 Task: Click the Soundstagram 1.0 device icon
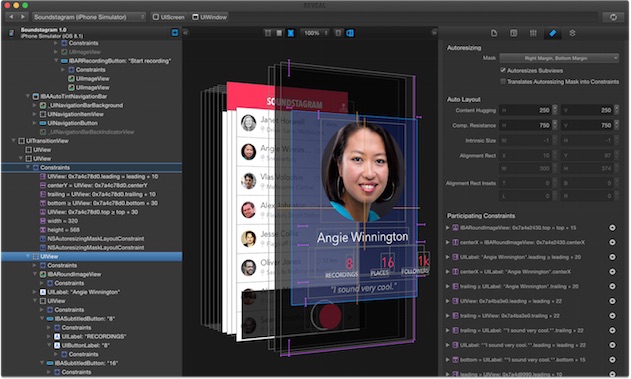11,33
